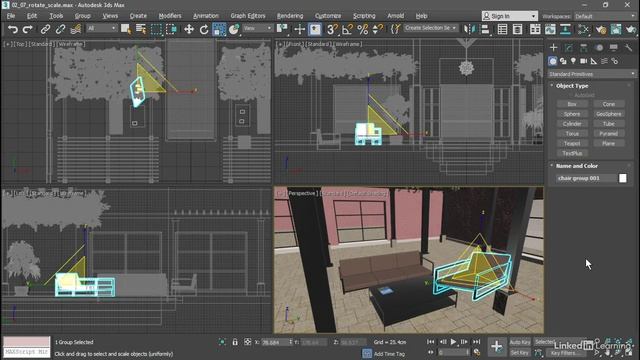Switch to the Utilities panel wrench tab
Screen dimensions: 640x360
point(629,48)
